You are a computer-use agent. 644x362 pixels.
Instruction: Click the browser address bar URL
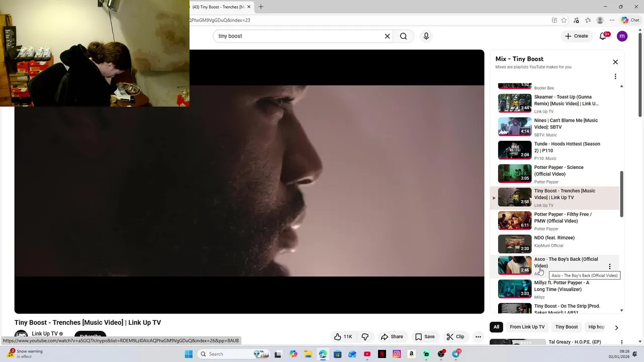pyautogui.click(x=219, y=20)
